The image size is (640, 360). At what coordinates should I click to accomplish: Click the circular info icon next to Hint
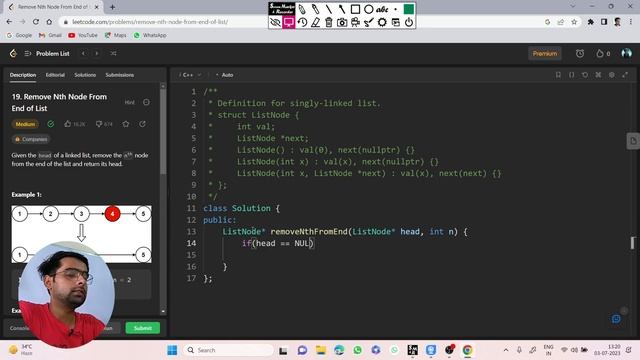pos(146,102)
